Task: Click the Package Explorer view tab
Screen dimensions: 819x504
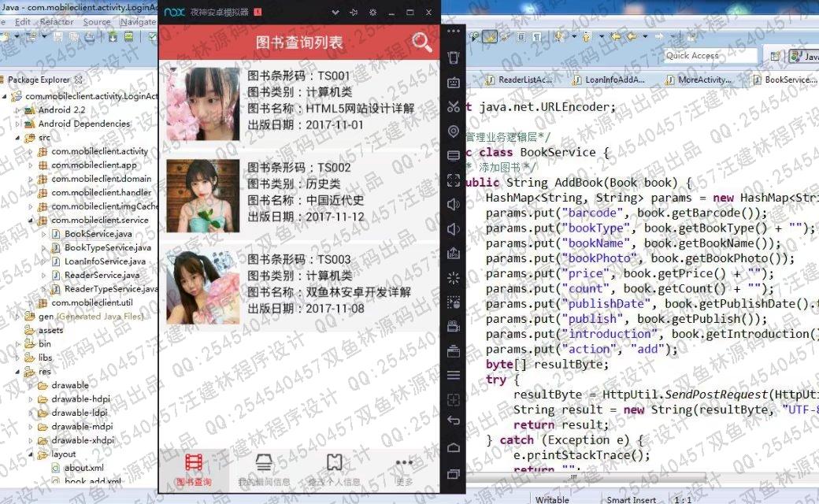Action: tap(43, 80)
